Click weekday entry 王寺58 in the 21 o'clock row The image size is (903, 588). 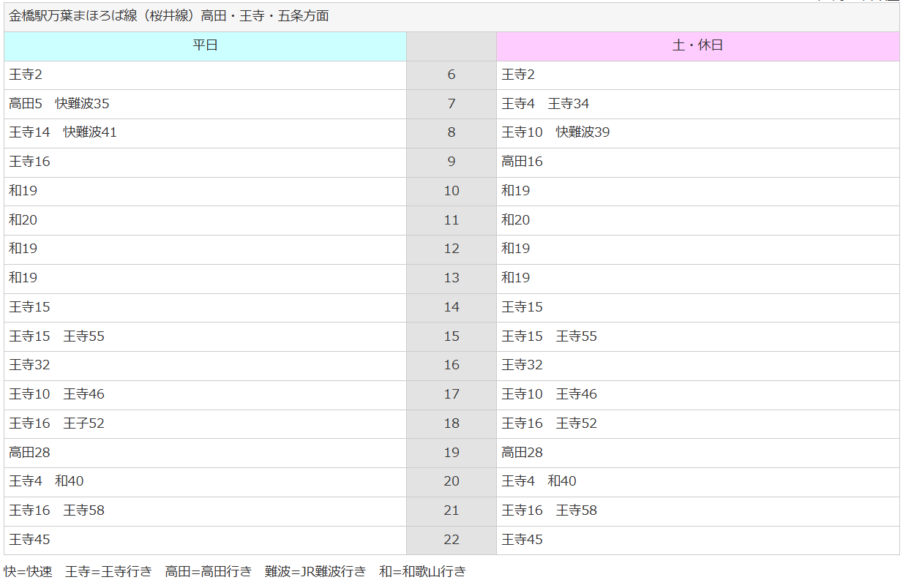(x=83, y=510)
